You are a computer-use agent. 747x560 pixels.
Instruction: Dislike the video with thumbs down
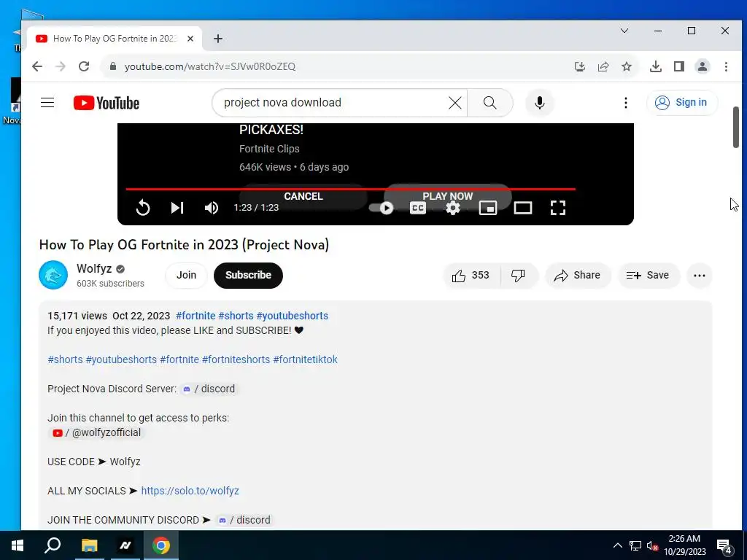519,275
